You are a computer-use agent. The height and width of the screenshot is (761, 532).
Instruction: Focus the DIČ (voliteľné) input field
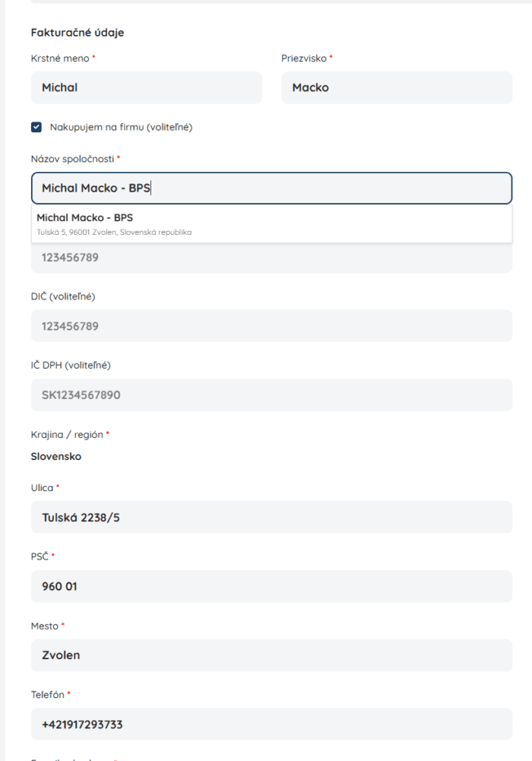click(x=271, y=326)
